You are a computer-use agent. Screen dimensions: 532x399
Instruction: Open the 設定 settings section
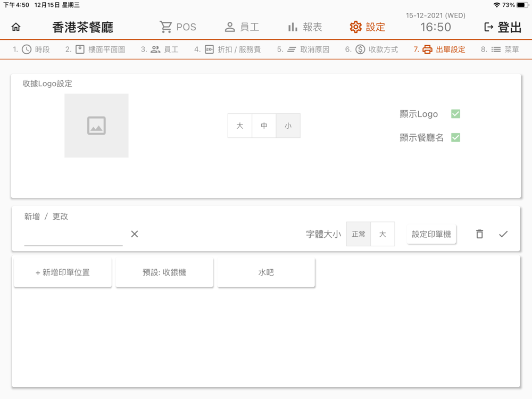[x=368, y=27]
